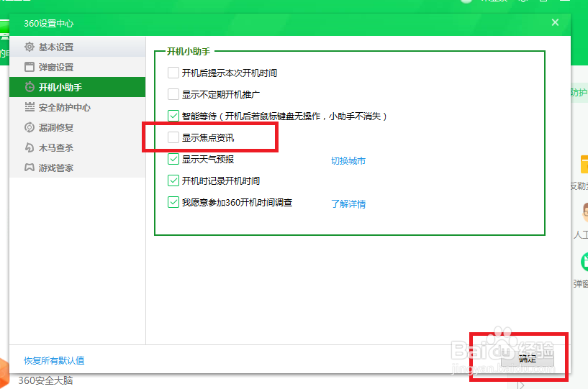Uncheck the 显示天气预报 checkbox

(x=173, y=159)
